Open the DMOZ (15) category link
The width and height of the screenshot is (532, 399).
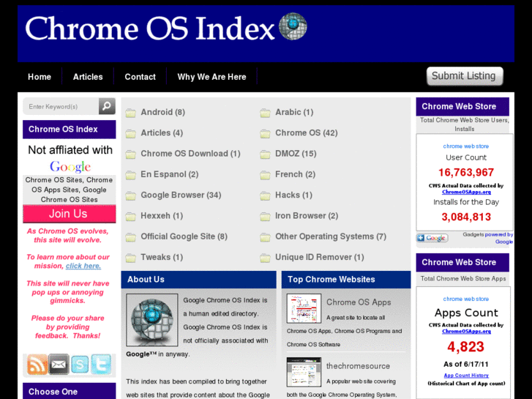click(296, 154)
